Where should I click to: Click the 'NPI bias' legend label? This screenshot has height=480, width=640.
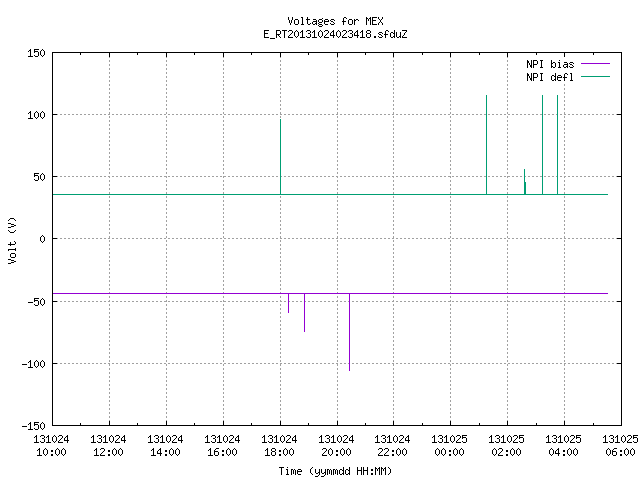tap(550, 64)
